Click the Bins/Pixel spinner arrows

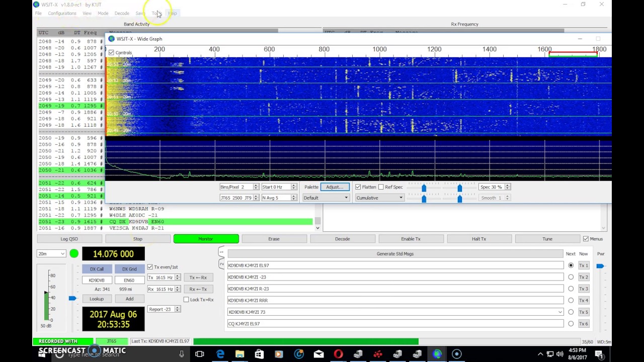click(256, 187)
